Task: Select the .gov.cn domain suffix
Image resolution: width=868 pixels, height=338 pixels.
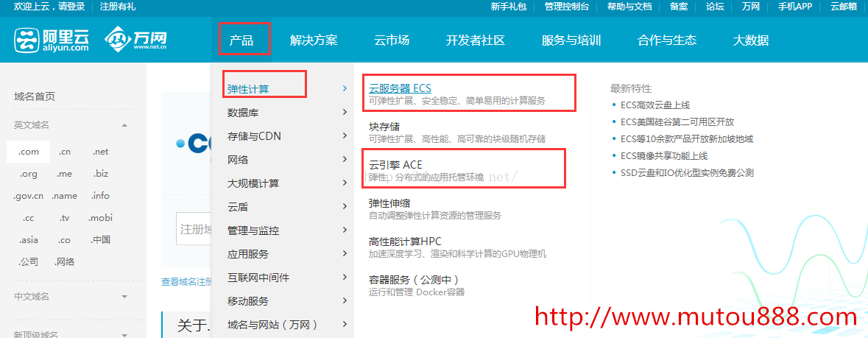Action: tap(28, 196)
